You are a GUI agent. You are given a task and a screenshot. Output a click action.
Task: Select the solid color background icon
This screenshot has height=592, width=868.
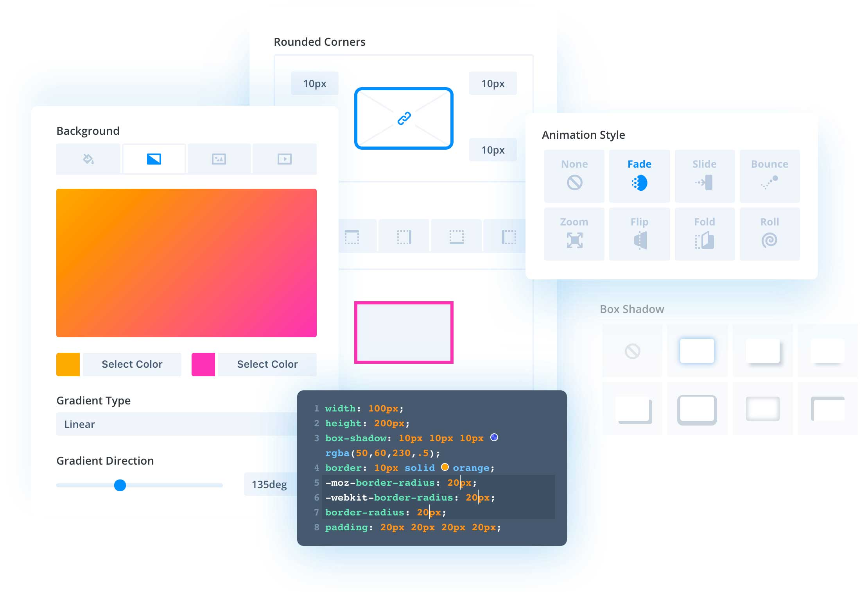pyautogui.click(x=88, y=159)
